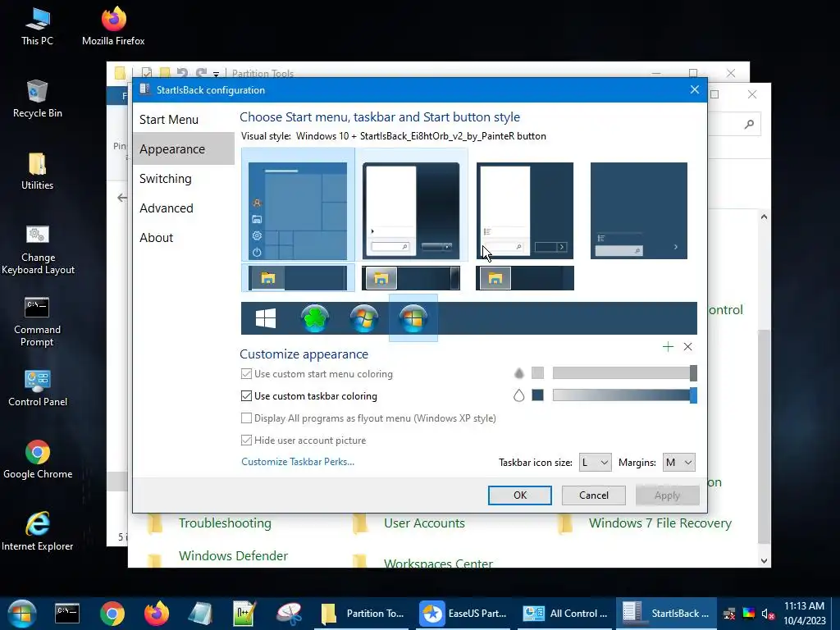Select the first flat taskbar style thumbnail
The height and width of the screenshot is (630, 840).
point(298,278)
